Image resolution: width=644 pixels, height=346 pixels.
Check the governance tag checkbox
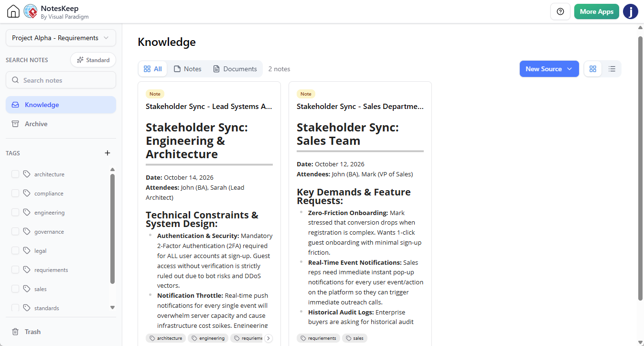point(15,232)
